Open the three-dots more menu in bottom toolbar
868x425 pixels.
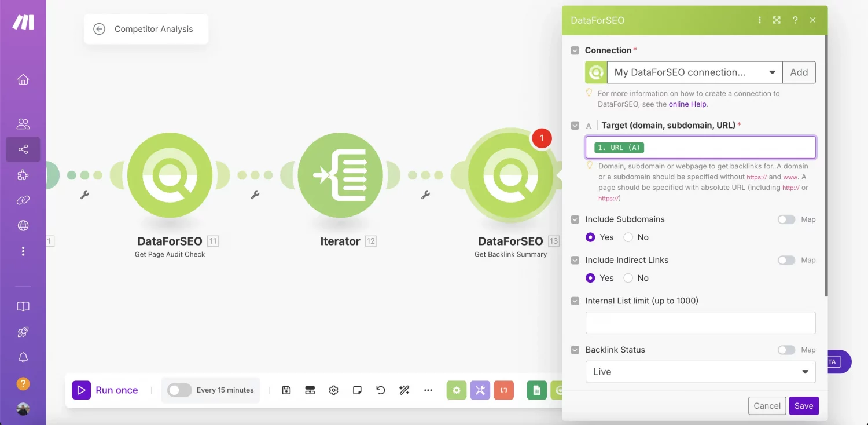click(428, 390)
